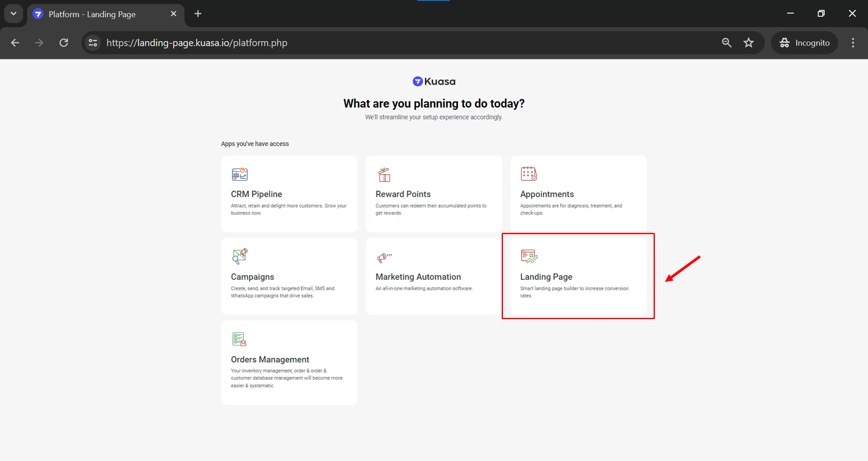Click the CRM Pipeline dashboard icon

(240, 174)
